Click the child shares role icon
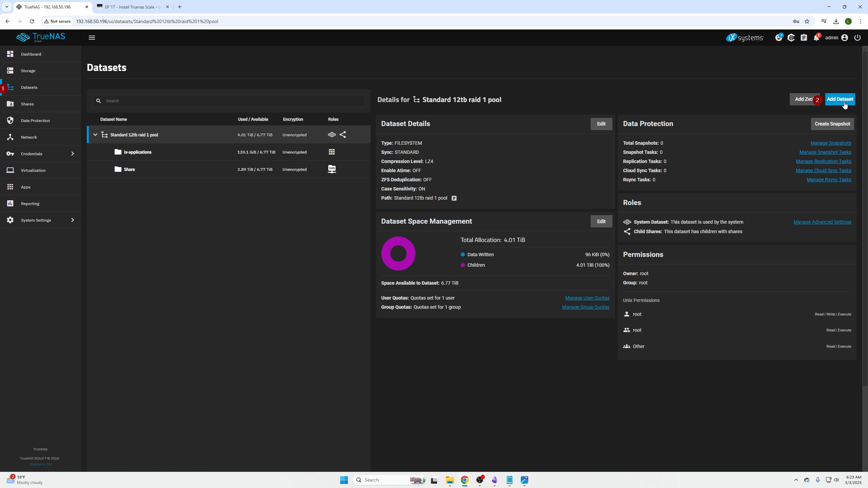The image size is (868, 488). 343,135
